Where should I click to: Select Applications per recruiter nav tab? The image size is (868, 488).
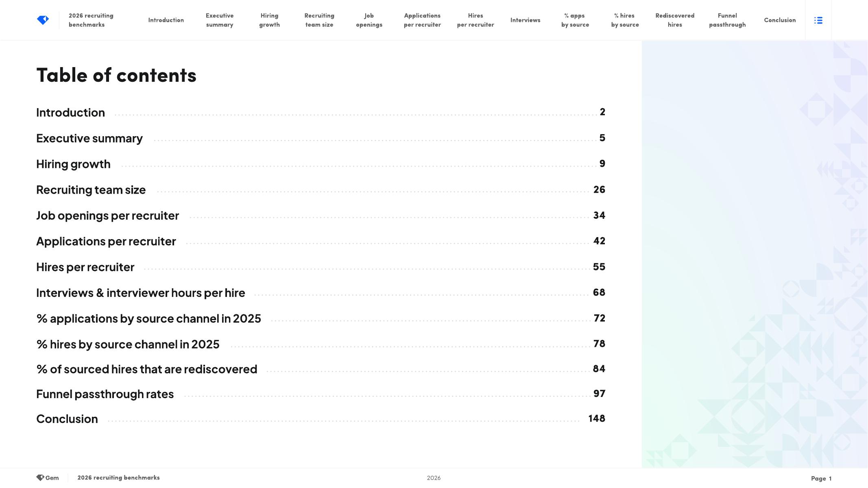pyautogui.click(x=422, y=20)
